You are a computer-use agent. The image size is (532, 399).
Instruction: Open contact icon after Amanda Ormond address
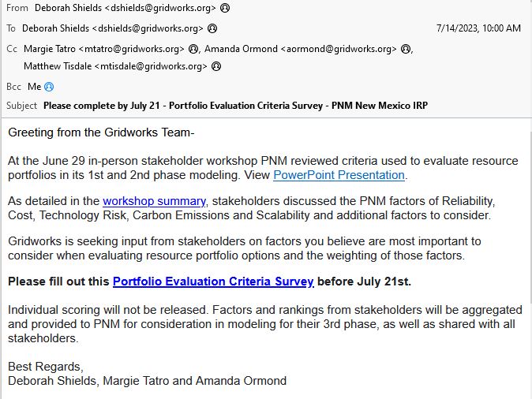pyautogui.click(x=406, y=49)
